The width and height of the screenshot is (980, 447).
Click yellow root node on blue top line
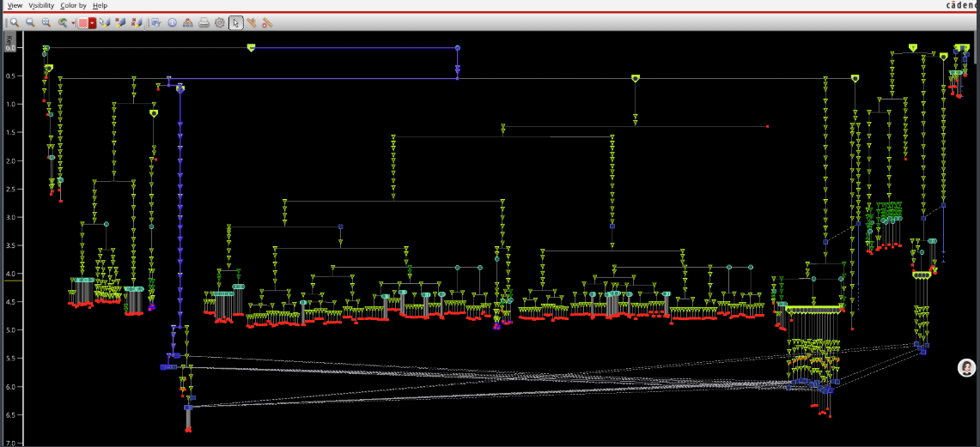click(x=252, y=47)
